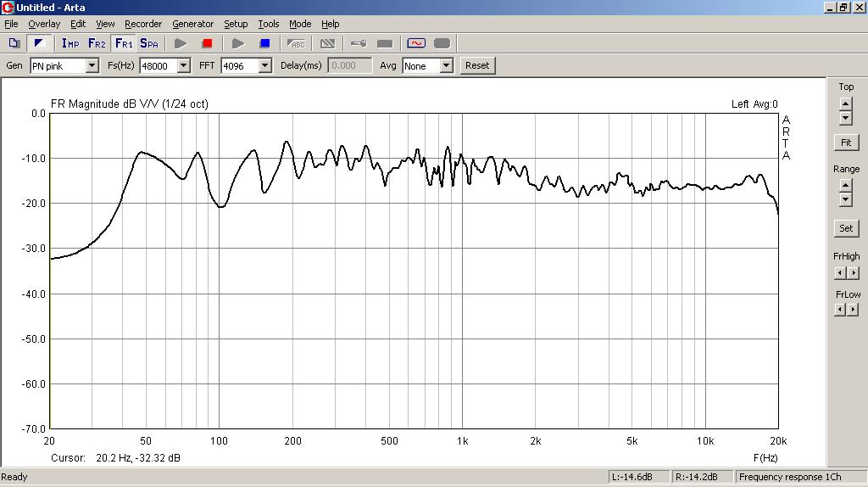
Task: Click the Range down arrow
Action: pos(845,199)
